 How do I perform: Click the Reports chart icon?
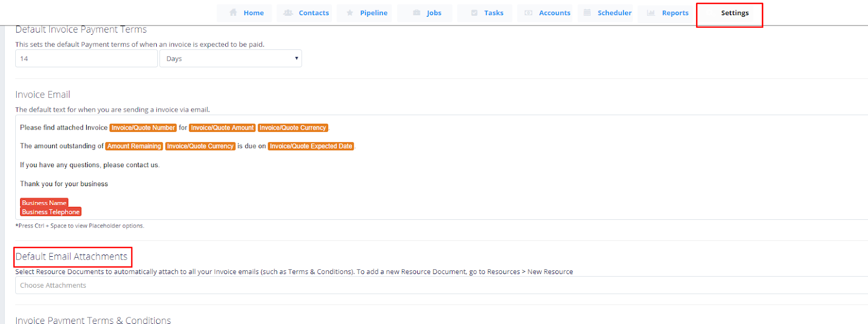tap(651, 12)
